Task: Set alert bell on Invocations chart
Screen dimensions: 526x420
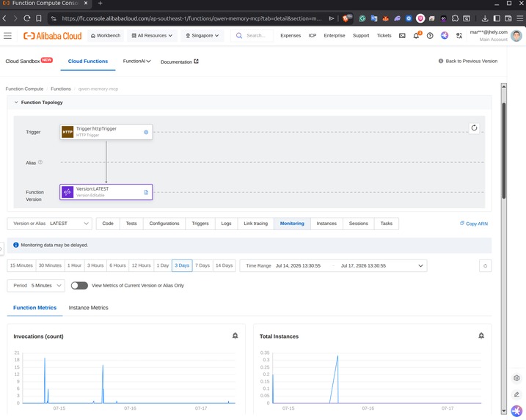Action: 235,336
